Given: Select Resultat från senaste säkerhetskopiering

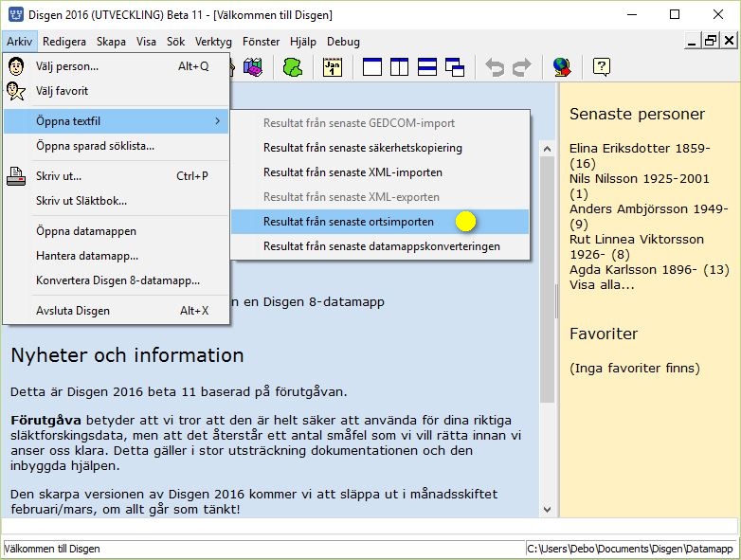Looking at the screenshot, I should pyautogui.click(x=380, y=148).
